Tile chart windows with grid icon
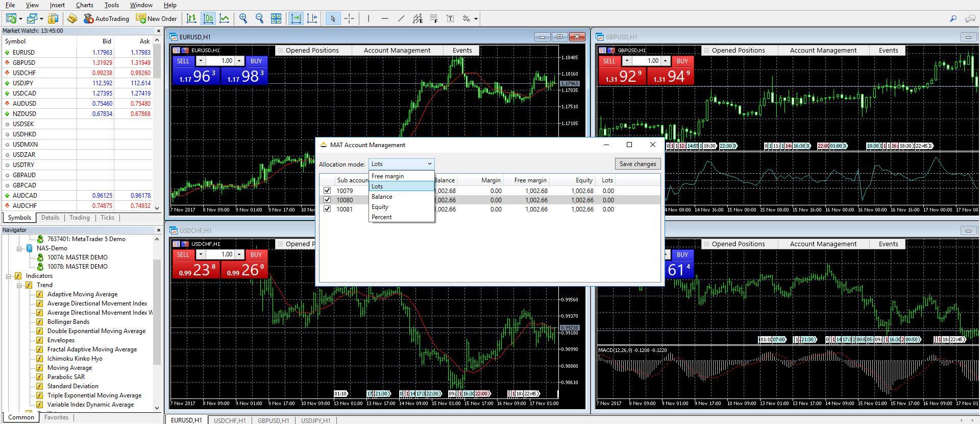 click(x=276, y=18)
